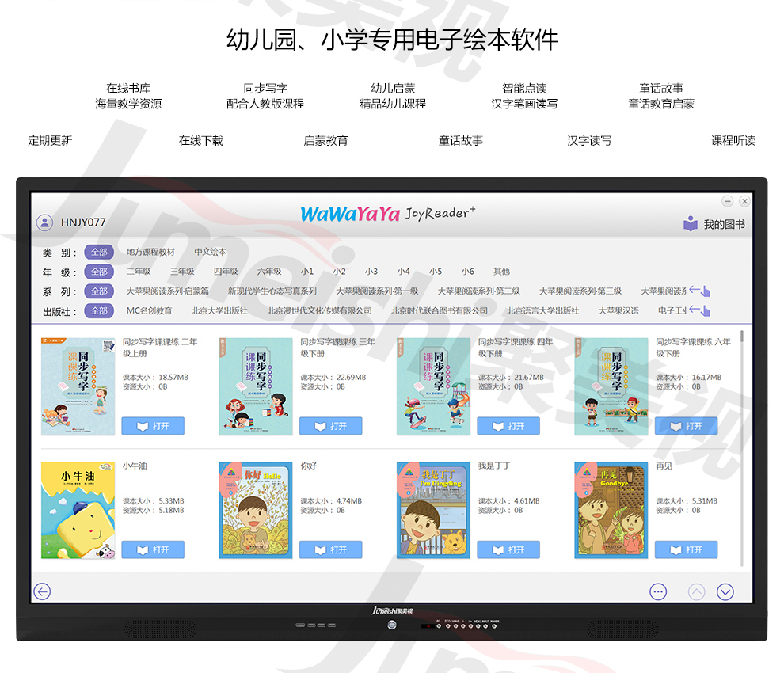Open the 小牛油 book with 打开 button
784x673 pixels.
(x=153, y=550)
